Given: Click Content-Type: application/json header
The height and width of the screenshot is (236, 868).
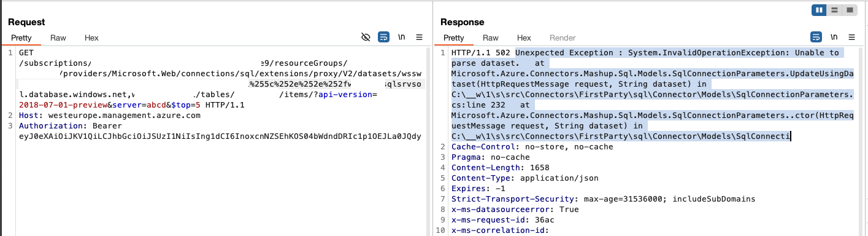Looking at the screenshot, I should click(x=525, y=178).
